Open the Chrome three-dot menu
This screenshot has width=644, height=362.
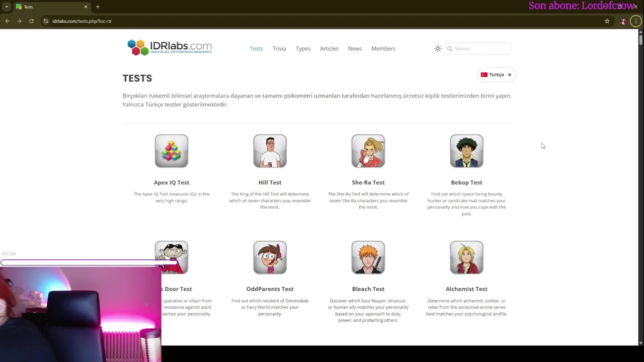(x=636, y=21)
